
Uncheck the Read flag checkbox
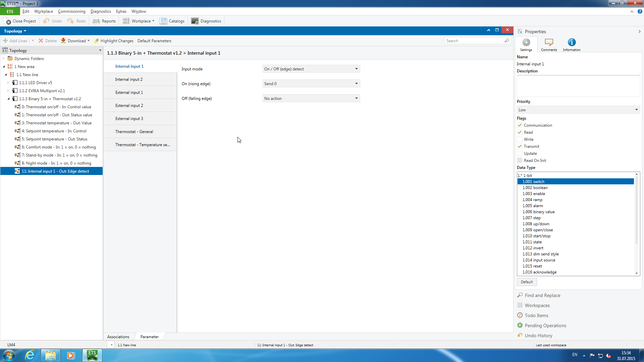click(520, 132)
